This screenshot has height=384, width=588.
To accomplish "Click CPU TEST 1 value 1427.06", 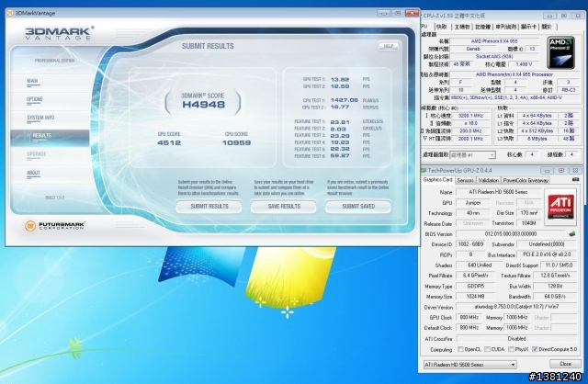I will point(344,100).
